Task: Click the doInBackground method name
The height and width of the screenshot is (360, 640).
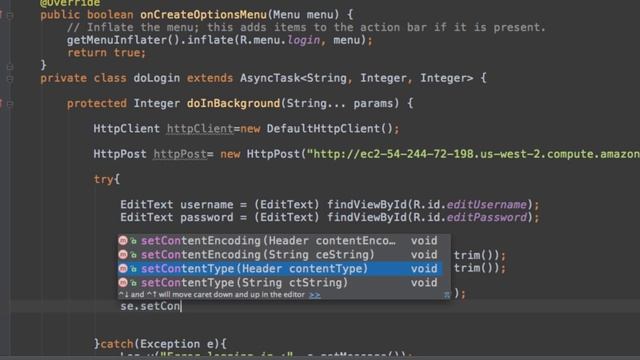Action: click(x=233, y=104)
